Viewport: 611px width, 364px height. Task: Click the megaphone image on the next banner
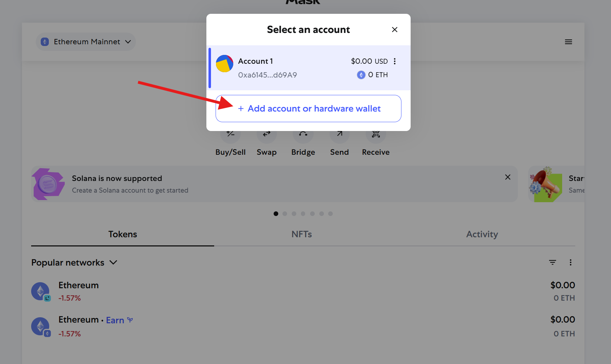click(546, 184)
